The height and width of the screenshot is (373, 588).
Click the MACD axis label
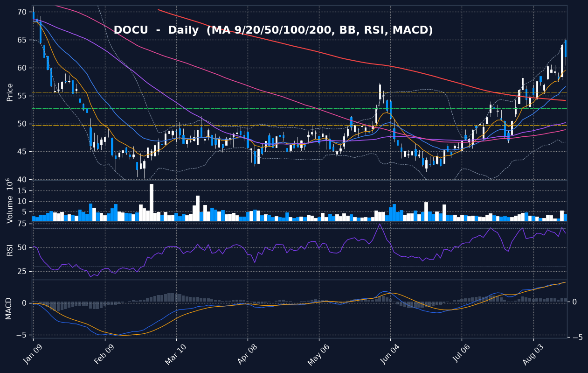pyautogui.click(x=9, y=308)
